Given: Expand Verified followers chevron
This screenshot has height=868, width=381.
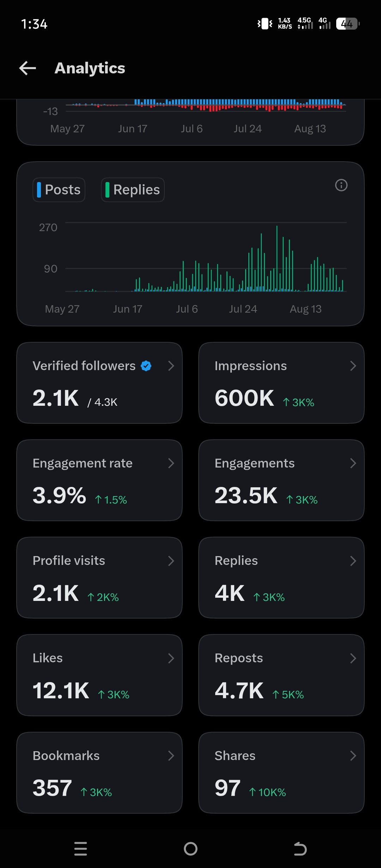Looking at the screenshot, I should pyautogui.click(x=171, y=366).
